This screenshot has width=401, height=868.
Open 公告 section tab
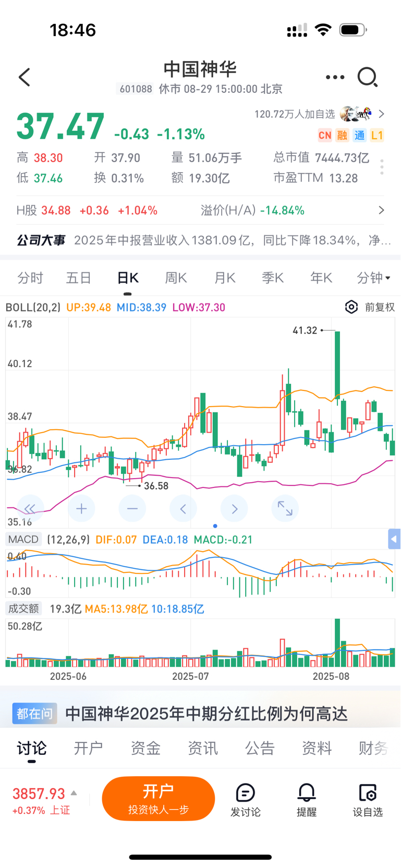coord(260,748)
